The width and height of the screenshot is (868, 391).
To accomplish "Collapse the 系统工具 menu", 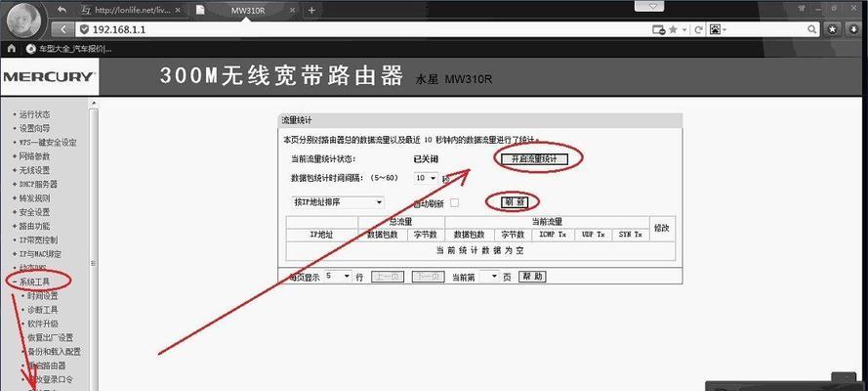I will pyautogui.click(x=34, y=282).
